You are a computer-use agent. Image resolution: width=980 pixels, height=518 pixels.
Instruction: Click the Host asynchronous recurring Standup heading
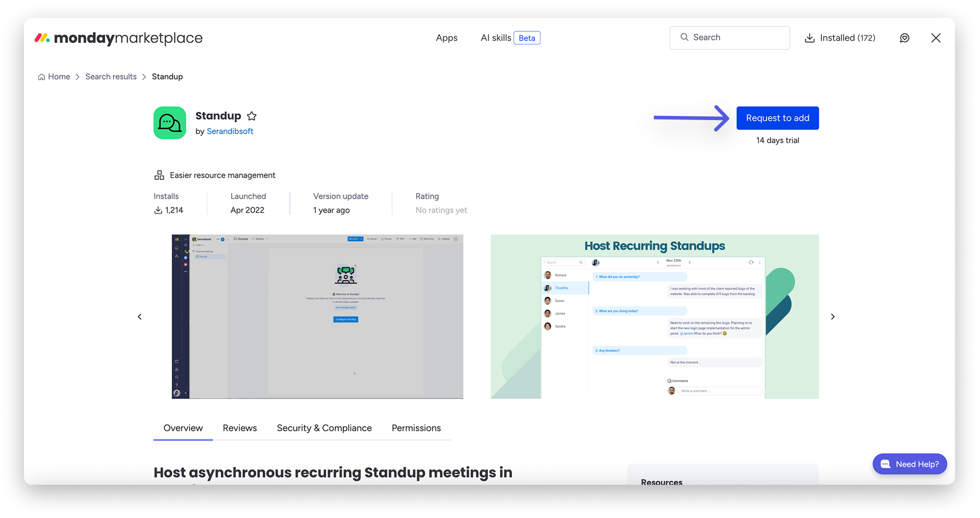coord(333,473)
